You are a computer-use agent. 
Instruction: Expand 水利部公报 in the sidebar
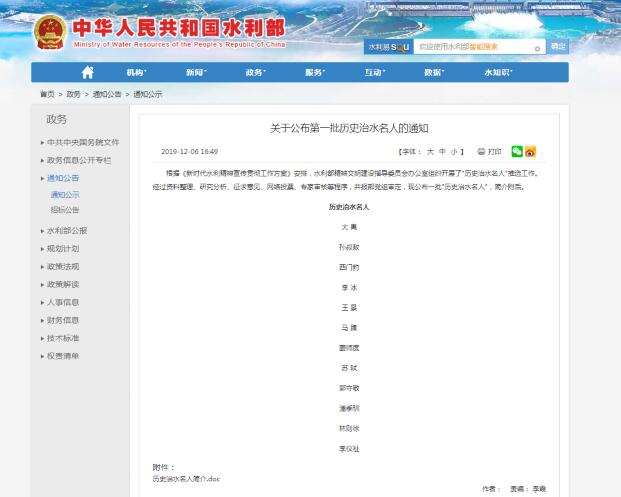(x=67, y=231)
